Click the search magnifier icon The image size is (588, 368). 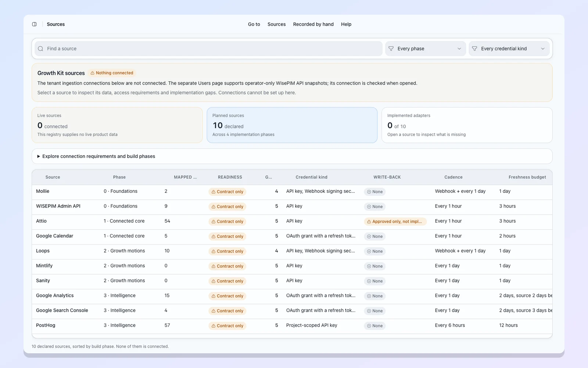[40, 49]
